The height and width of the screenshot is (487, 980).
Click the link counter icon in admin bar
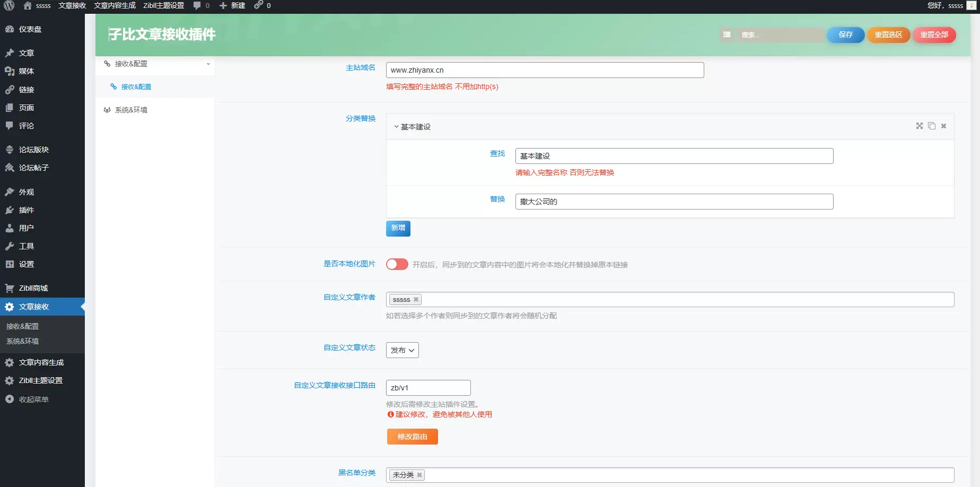point(262,6)
